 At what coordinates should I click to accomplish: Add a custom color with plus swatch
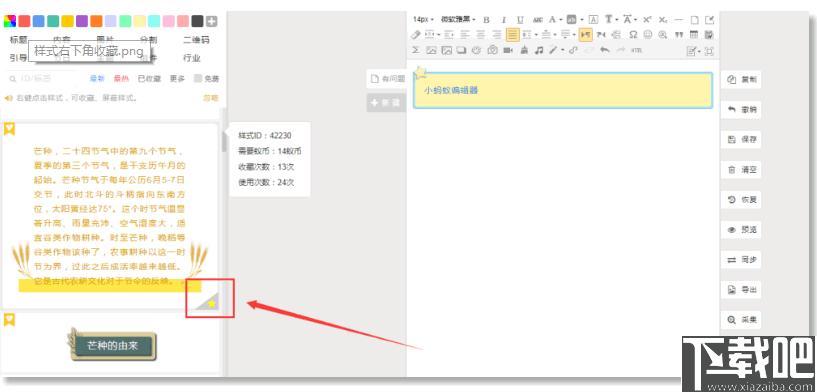click(211, 21)
